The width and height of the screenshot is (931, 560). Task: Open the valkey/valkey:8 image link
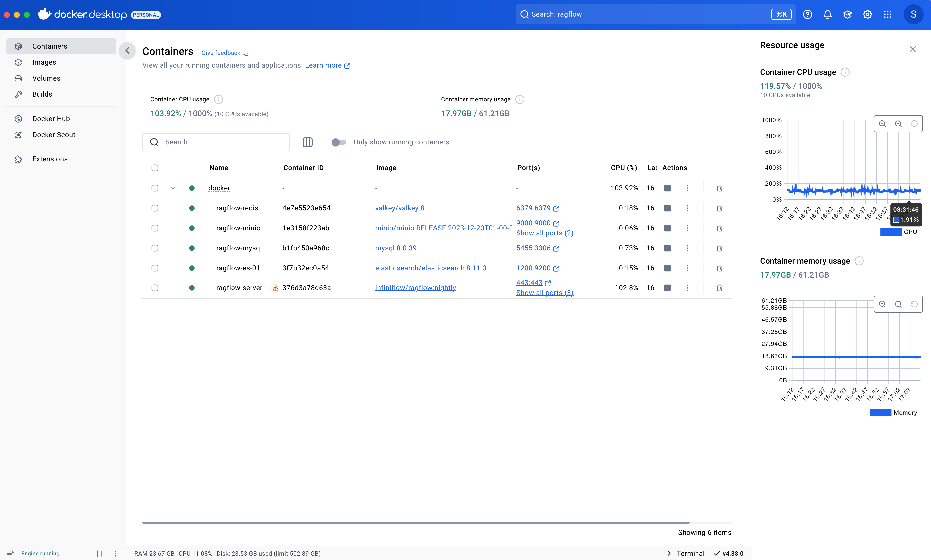pos(399,208)
